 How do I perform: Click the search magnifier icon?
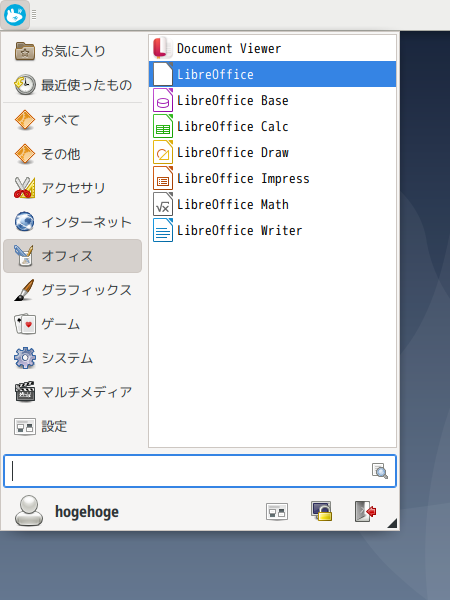380,471
